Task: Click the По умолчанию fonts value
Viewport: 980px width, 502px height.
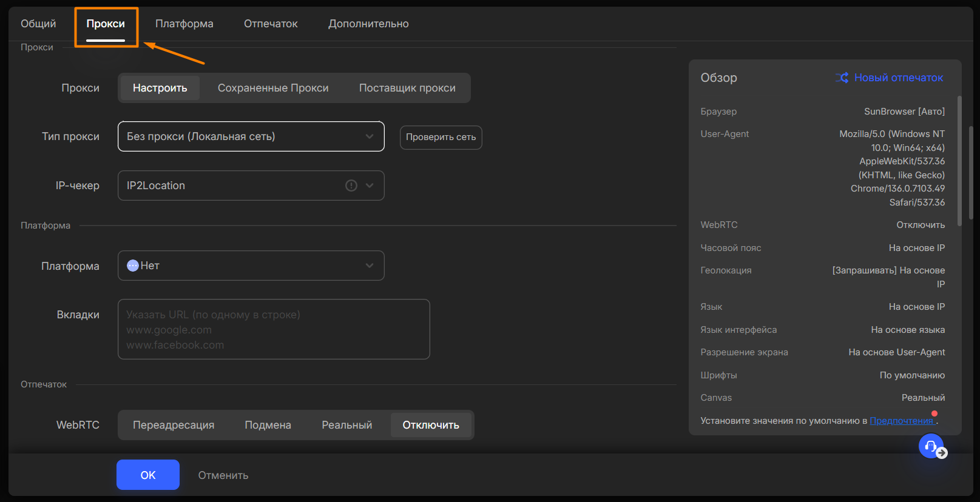Action: tap(912, 375)
